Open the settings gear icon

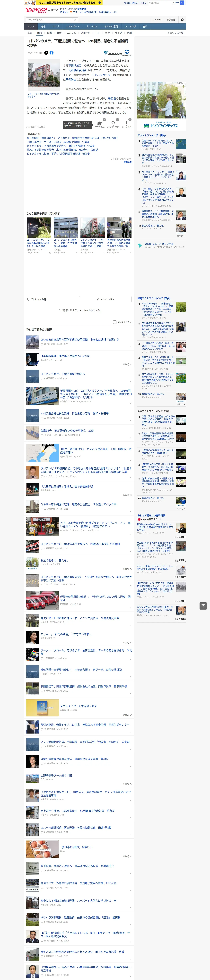click(x=182, y=20)
